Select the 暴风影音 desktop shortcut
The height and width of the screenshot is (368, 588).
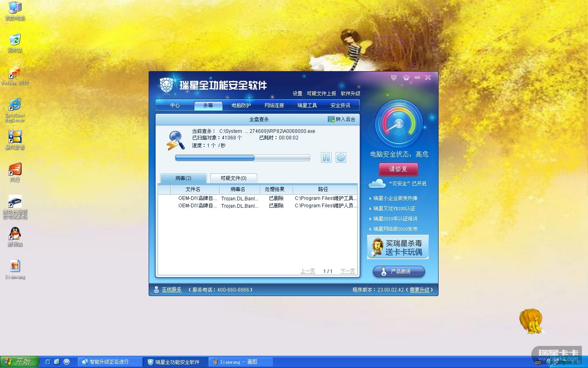[15, 140]
